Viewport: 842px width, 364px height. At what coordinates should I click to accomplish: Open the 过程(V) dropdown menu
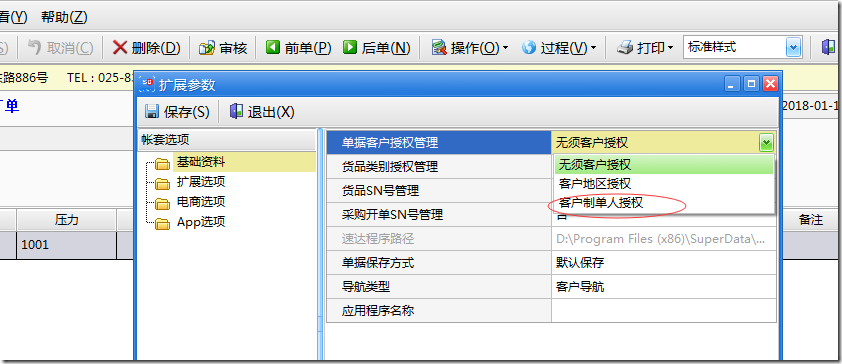pos(559,48)
